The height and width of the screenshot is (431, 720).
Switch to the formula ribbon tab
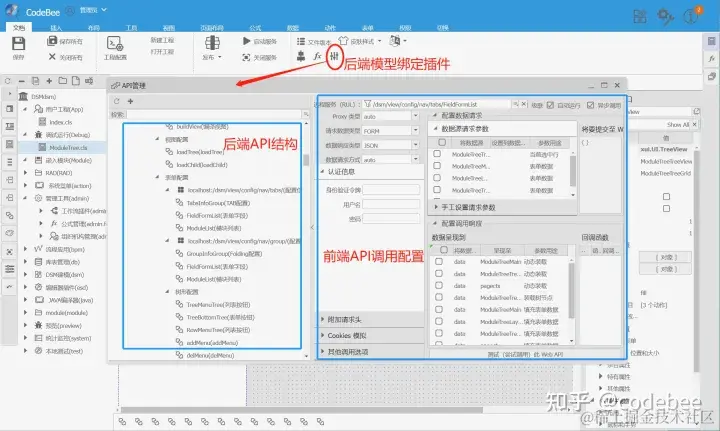(x=255, y=28)
